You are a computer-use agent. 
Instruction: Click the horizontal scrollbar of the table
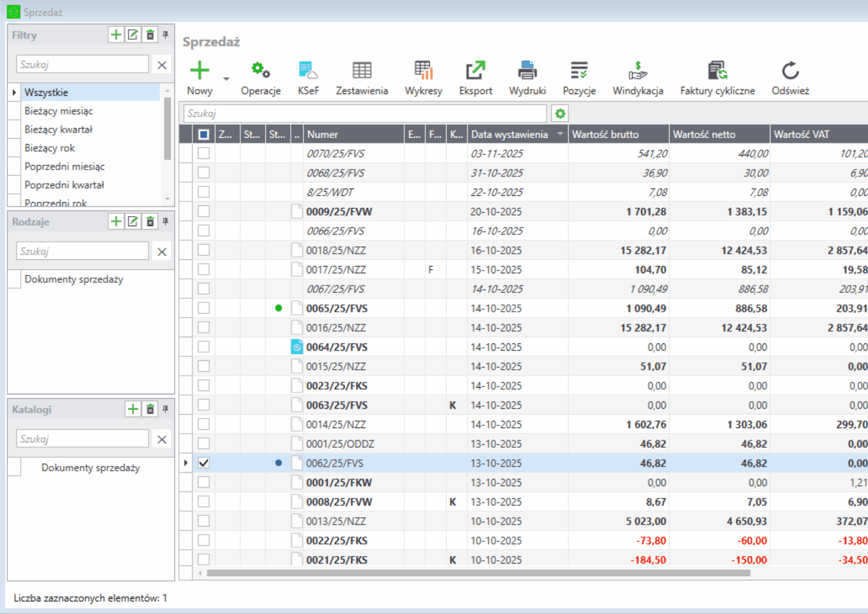pos(478,573)
